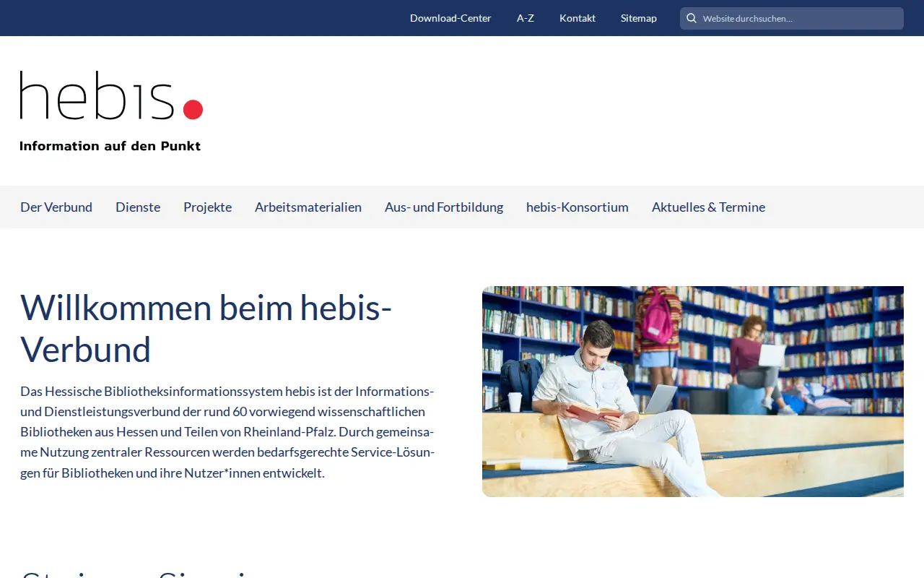Click the search magnifier icon
The image size is (924, 578).
tap(691, 18)
